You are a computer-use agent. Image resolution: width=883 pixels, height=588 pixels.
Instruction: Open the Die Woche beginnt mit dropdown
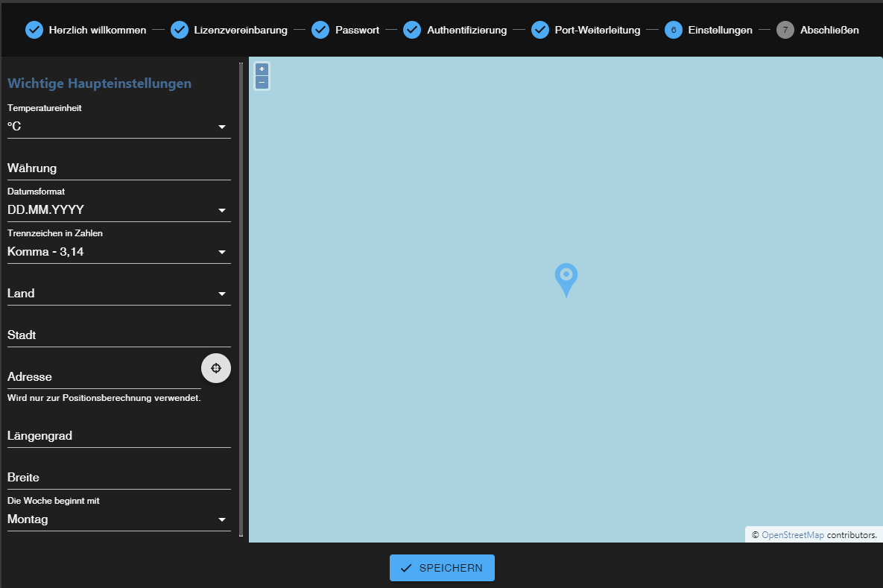tap(118, 519)
